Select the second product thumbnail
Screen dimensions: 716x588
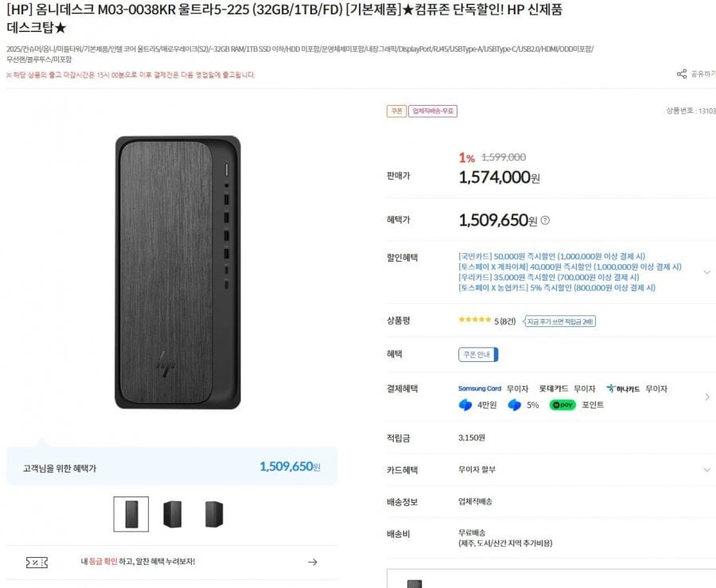[x=172, y=514]
